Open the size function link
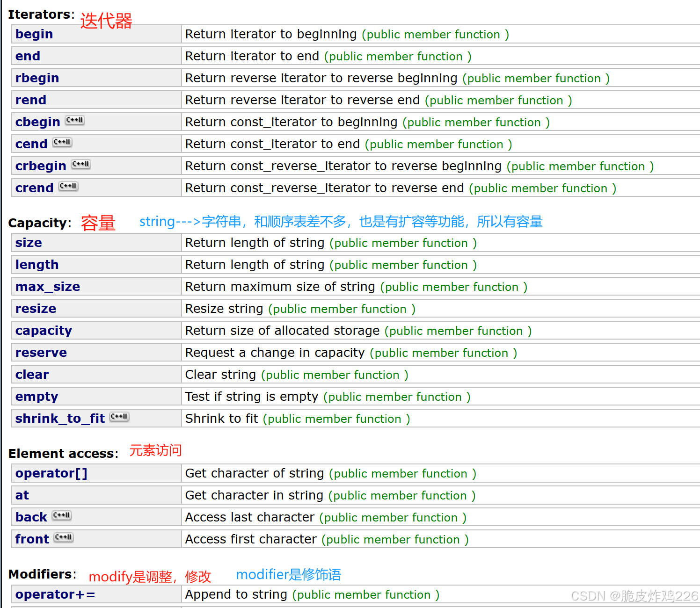The image size is (700, 608). (29, 243)
